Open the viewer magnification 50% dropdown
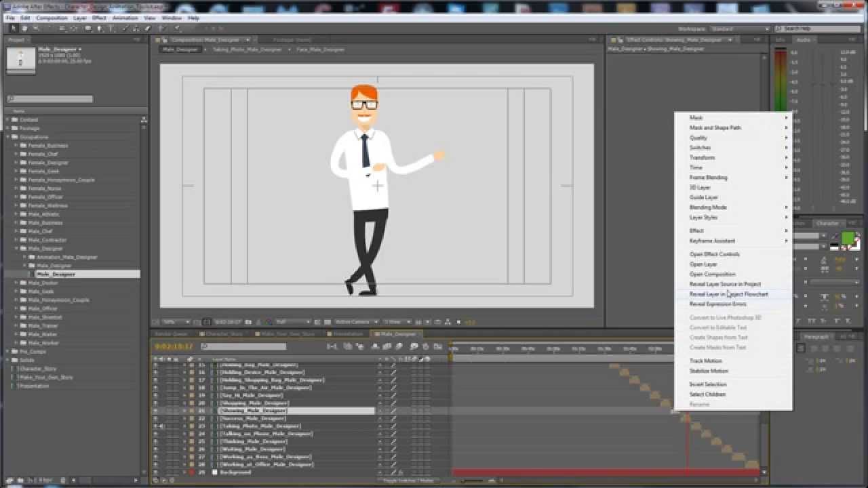868x488 pixels. [176, 322]
